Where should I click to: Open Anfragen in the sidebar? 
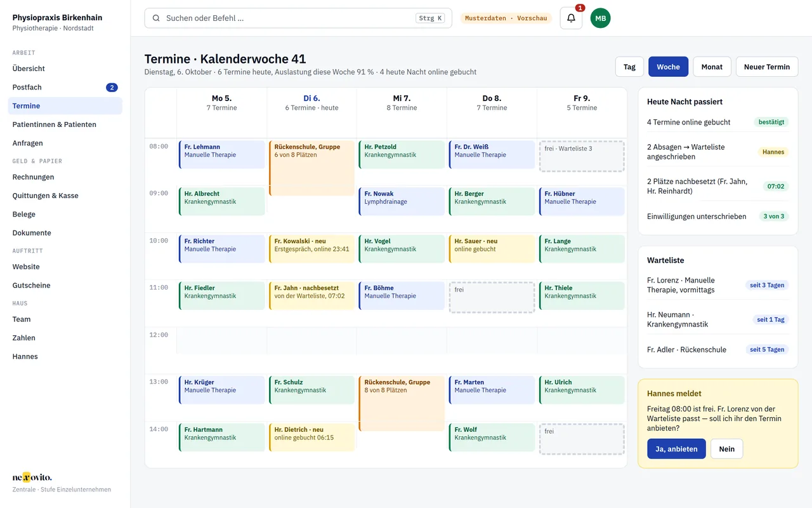click(x=65, y=143)
